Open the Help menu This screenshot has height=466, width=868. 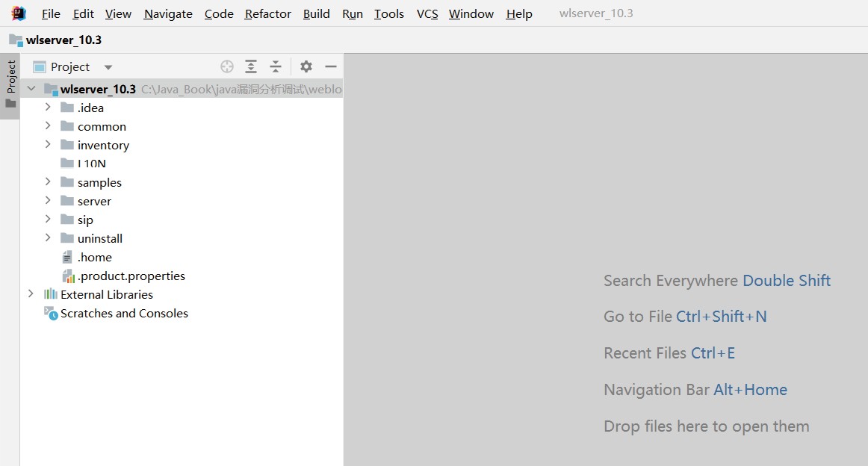pos(519,14)
